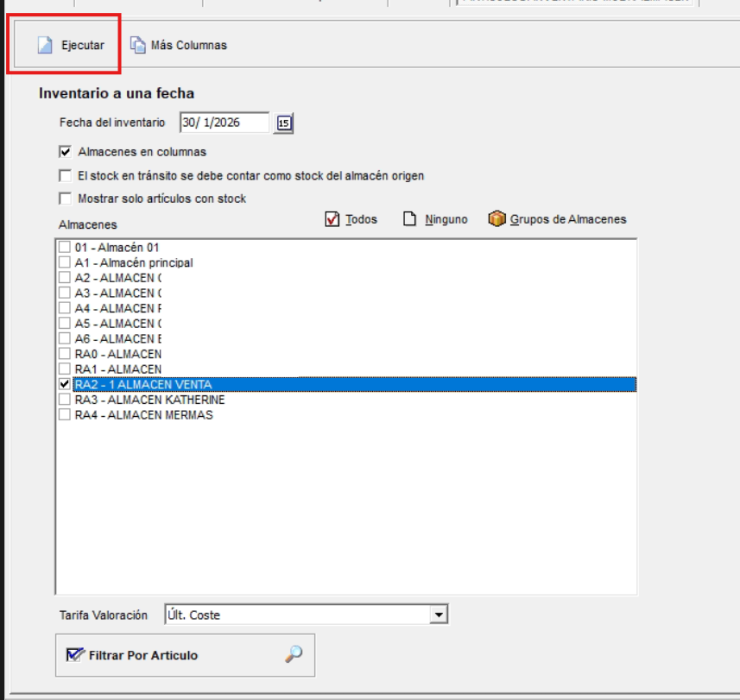
Task: Select the RA2 - 1 ALMACEN VENTA row
Action: [x=355, y=384]
